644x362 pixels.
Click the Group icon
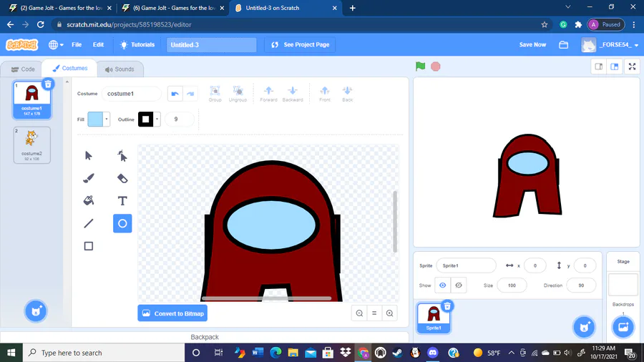pos(215,94)
